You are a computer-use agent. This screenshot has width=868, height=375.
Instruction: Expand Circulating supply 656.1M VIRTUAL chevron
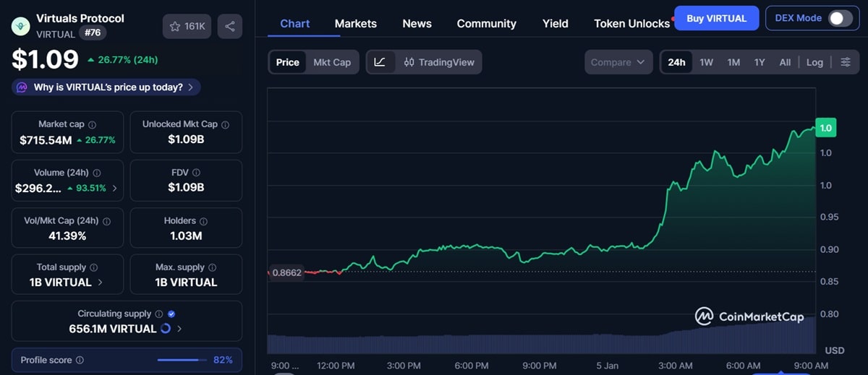tap(179, 329)
